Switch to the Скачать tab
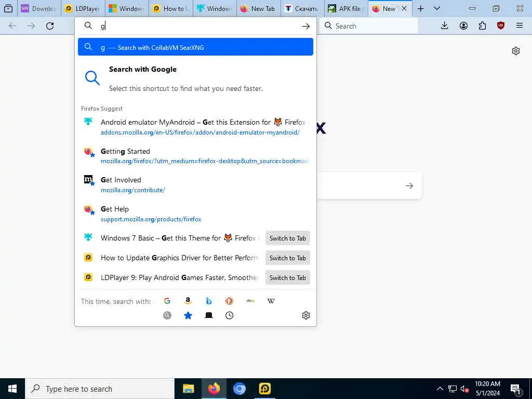 303,8
